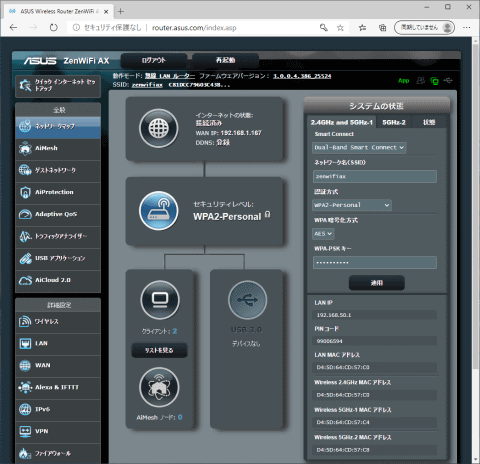Switch to 2.4GHz and 5GHz-1 tab
This screenshot has height=464, width=480.
pyautogui.click(x=342, y=122)
